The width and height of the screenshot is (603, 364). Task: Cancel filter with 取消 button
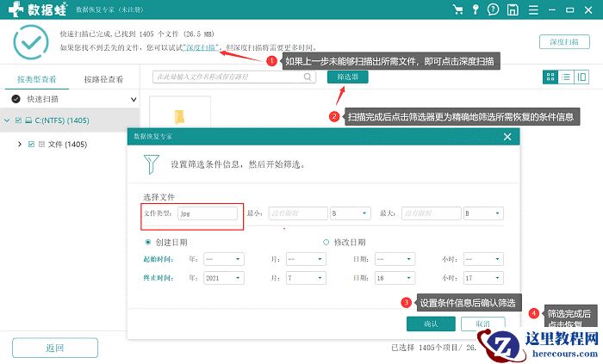[x=482, y=324]
